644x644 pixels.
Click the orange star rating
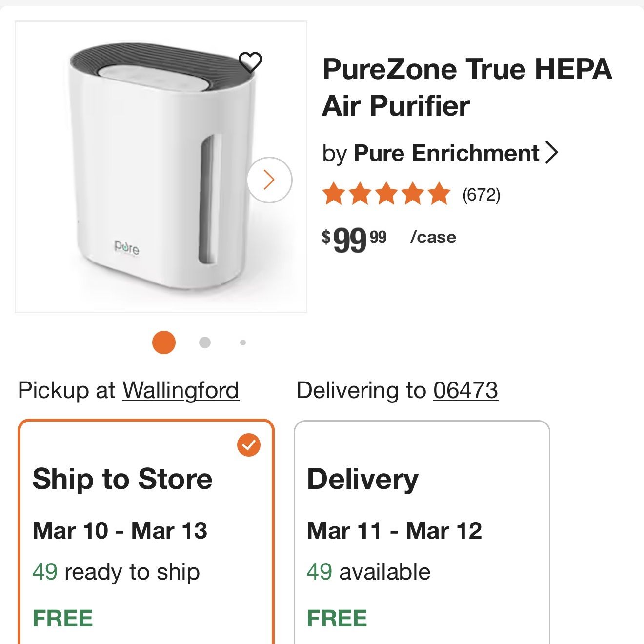386,194
